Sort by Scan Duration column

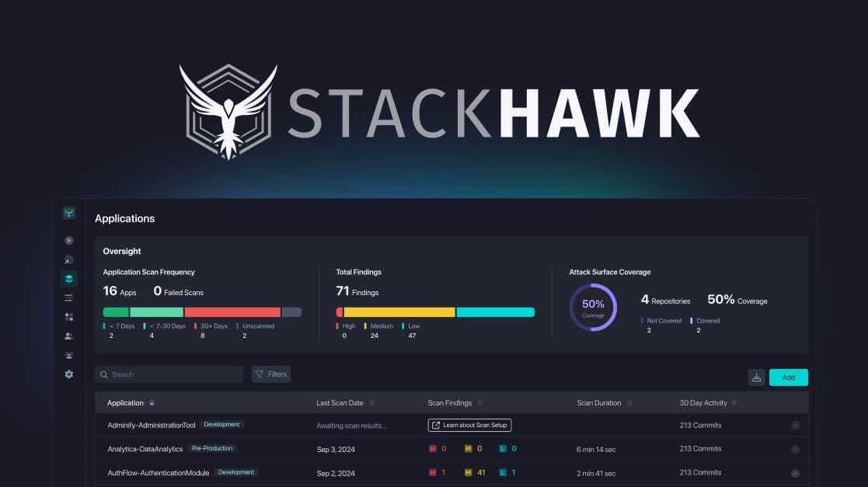629,403
